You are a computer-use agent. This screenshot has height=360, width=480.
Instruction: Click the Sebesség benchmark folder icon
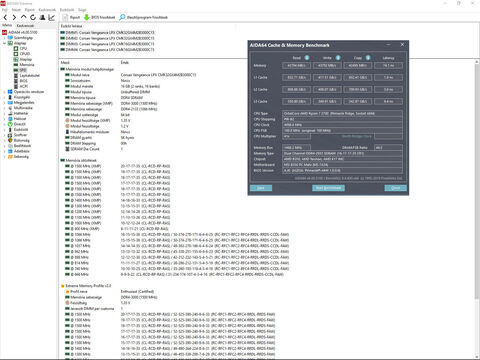click(10, 156)
